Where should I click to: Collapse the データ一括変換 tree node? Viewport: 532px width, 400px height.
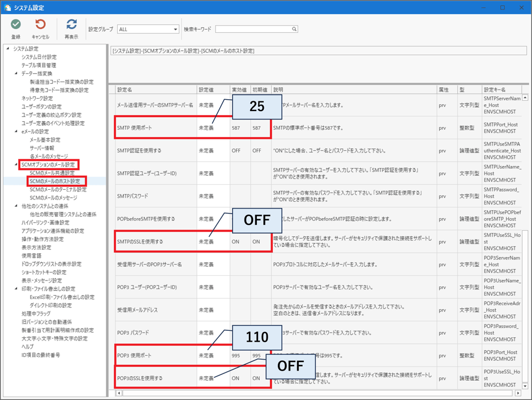(16, 73)
